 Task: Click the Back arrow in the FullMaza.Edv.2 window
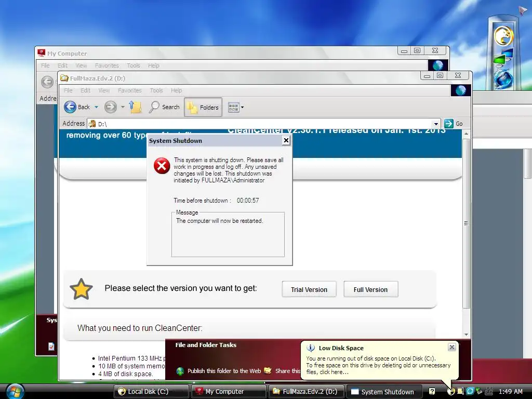(x=70, y=107)
